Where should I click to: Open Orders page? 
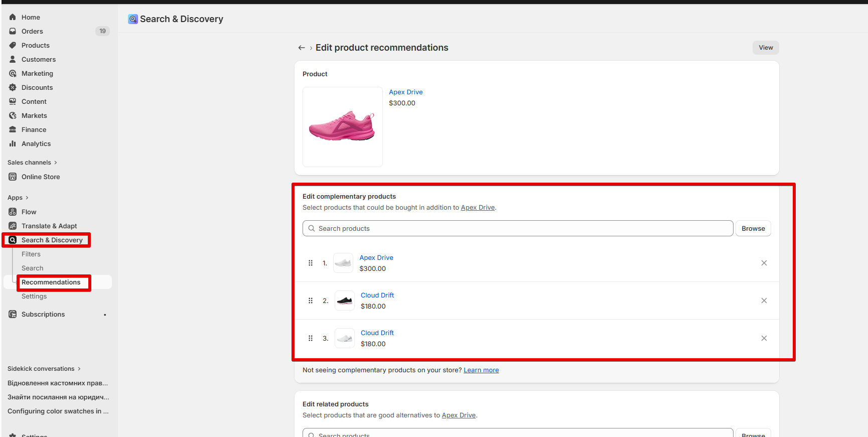coord(32,31)
